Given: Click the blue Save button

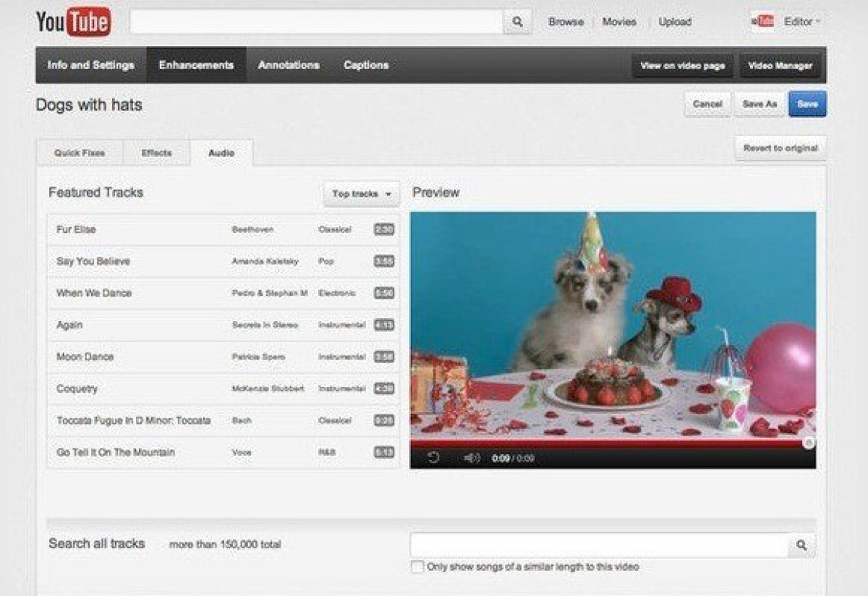Looking at the screenshot, I should click(807, 104).
